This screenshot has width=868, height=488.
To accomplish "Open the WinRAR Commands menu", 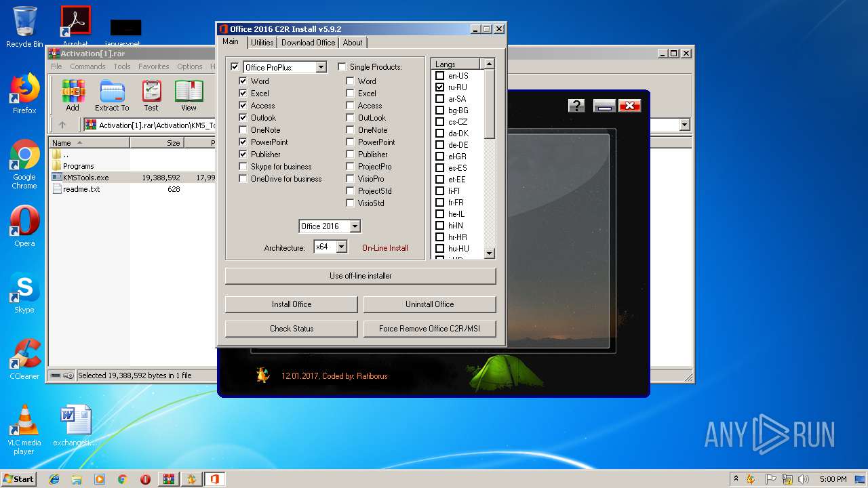I will point(87,66).
